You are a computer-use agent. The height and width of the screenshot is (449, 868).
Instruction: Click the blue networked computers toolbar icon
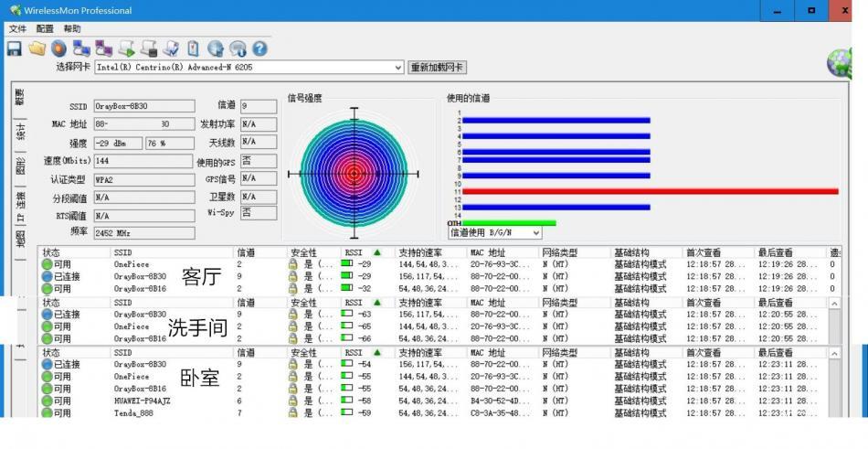pyautogui.click(x=81, y=48)
